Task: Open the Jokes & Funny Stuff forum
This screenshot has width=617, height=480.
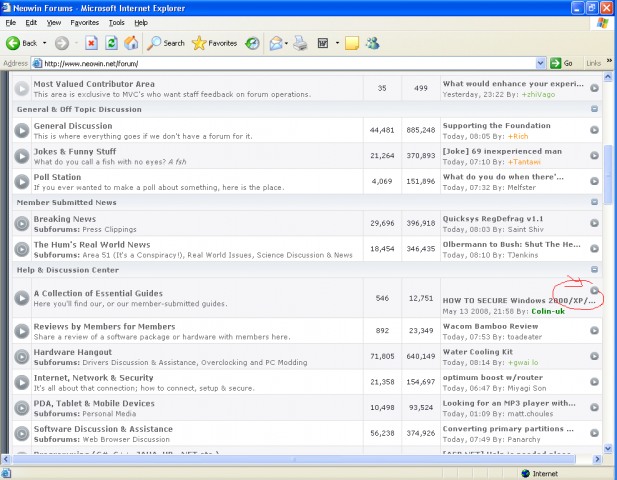Action: click(x=76, y=150)
